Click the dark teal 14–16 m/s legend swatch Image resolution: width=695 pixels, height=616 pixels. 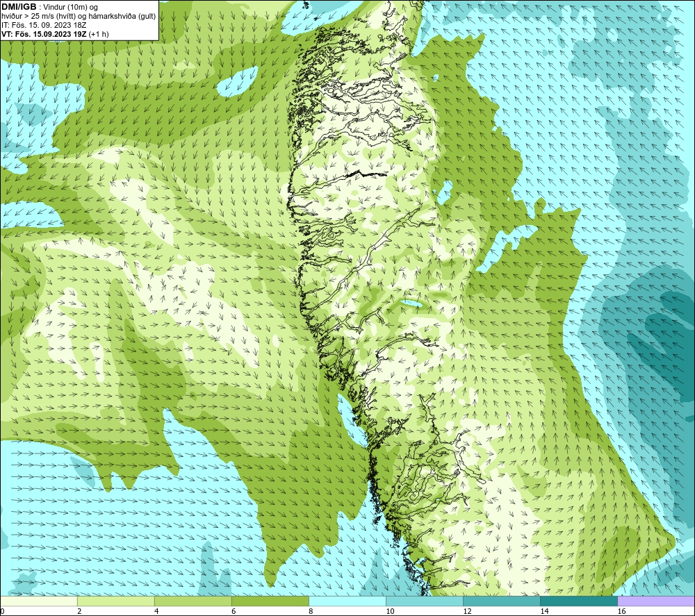tap(579, 601)
